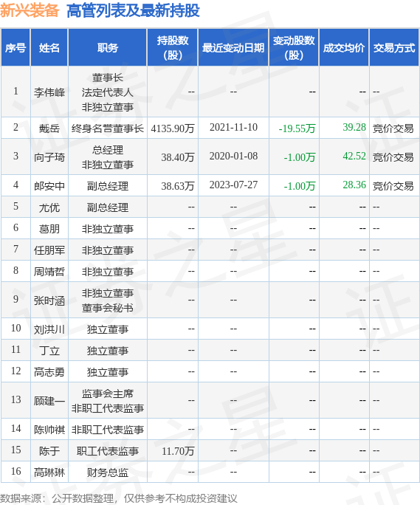Click the name 高琳琳
Viewport: 420px width, 505px height.
[49, 473]
